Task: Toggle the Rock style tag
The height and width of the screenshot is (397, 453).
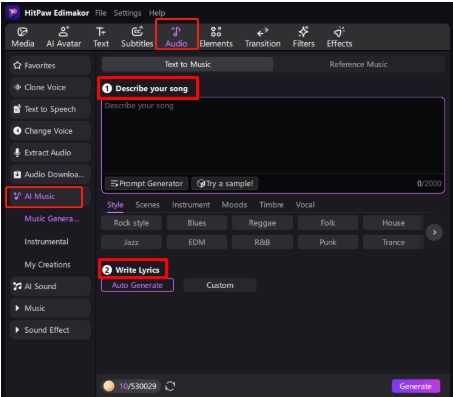Action: (131, 223)
